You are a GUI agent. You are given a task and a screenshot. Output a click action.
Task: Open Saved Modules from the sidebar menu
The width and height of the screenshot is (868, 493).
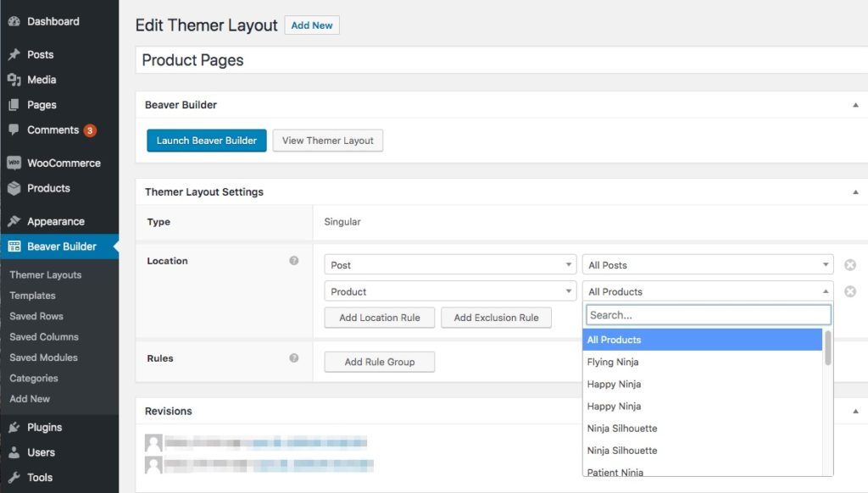click(44, 357)
